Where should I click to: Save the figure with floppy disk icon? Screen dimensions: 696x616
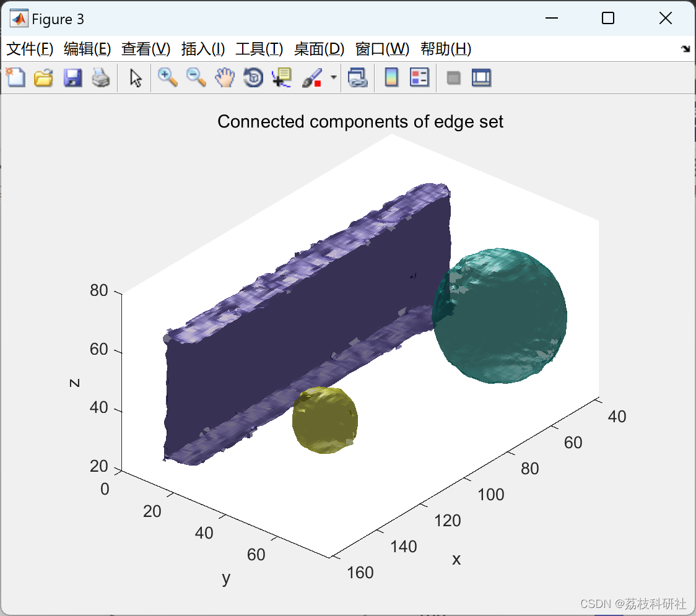72,77
